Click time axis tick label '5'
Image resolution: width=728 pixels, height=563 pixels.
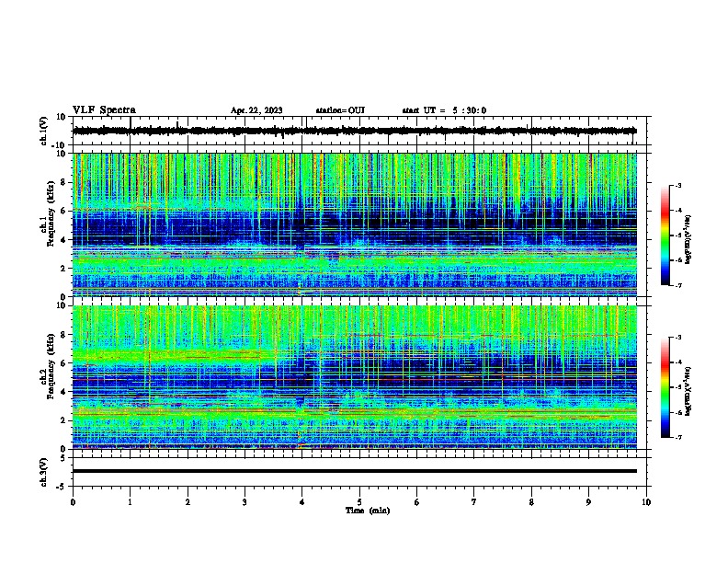click(359, 502)
